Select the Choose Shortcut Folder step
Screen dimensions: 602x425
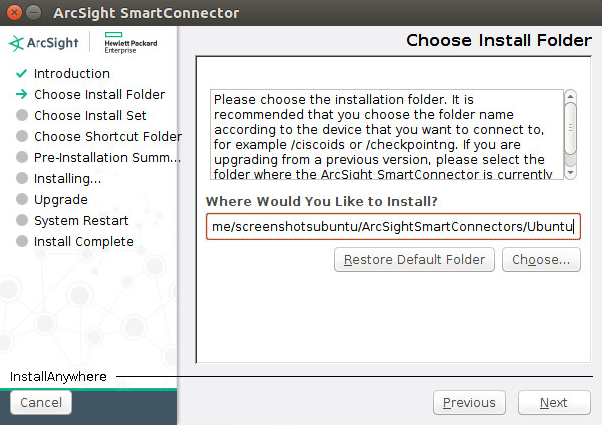tap(107, 137)
